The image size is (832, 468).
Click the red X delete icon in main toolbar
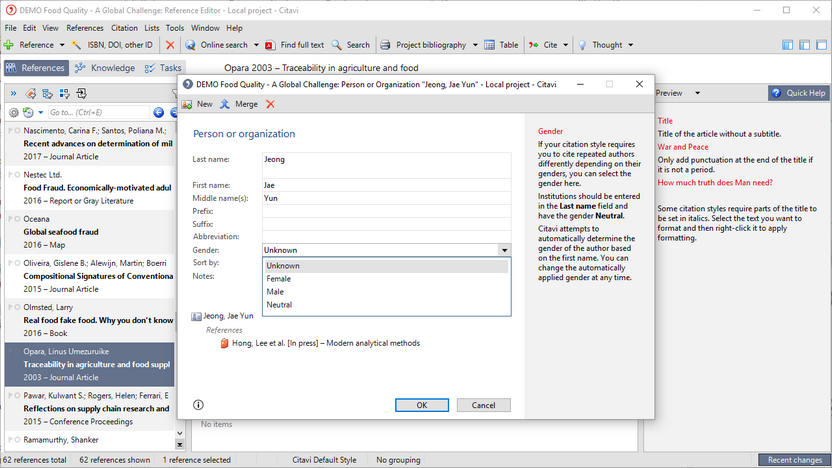tap(170, 45)
